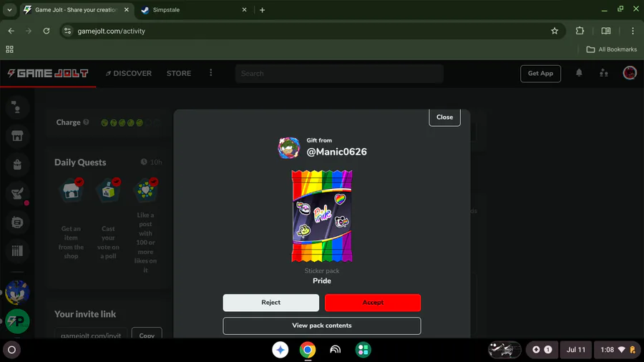Viewport: 644px width, 362px height.
Task: Open reading mode side panel icon
Action: (x=606, y=31)
